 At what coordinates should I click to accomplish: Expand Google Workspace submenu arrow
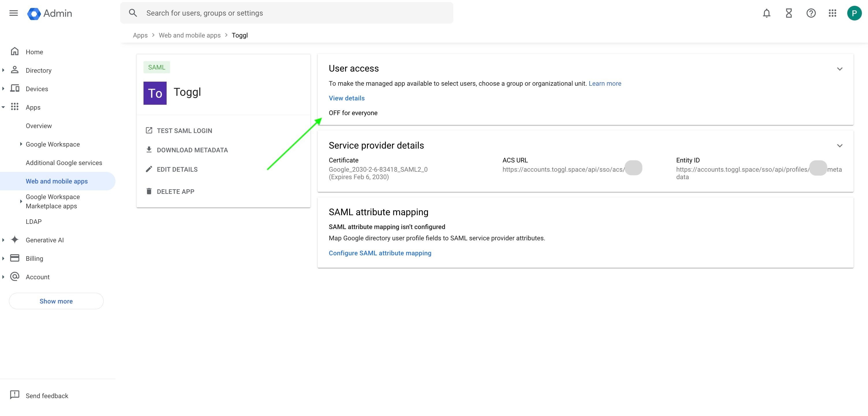click(x=21, y=144)
